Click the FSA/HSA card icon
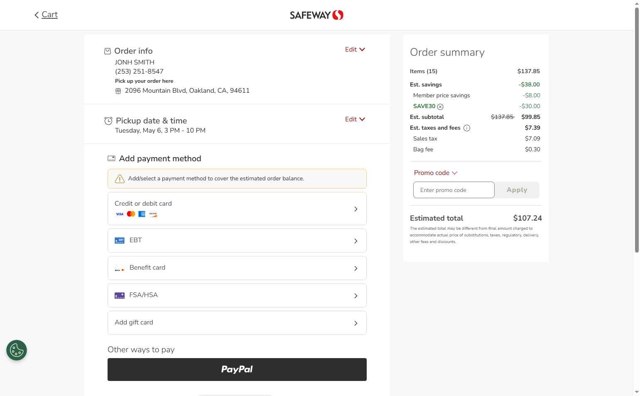The height and width of the screenshot is (396, 640). pos(120,295)
